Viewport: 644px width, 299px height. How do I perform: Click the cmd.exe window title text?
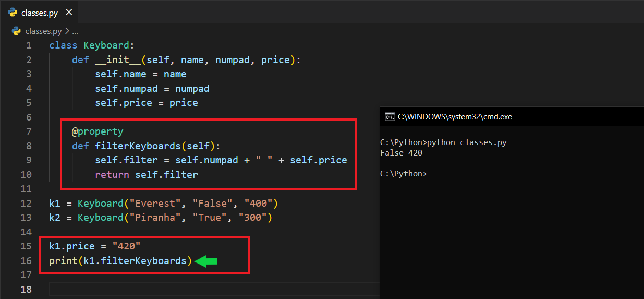[x=454, y=117]
